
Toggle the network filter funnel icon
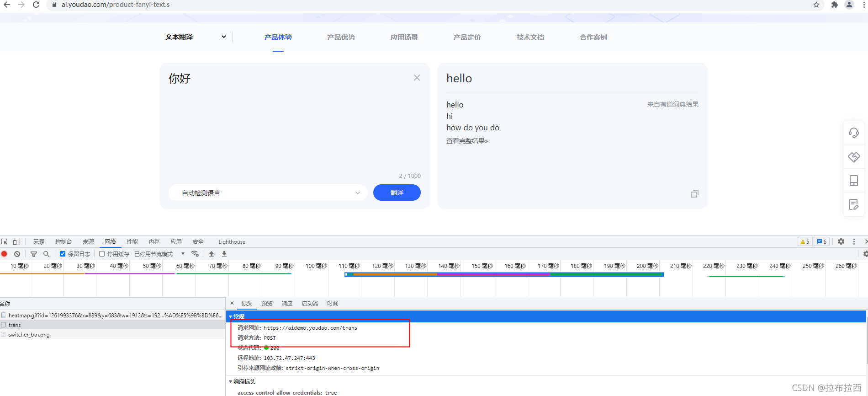(34, 254)
